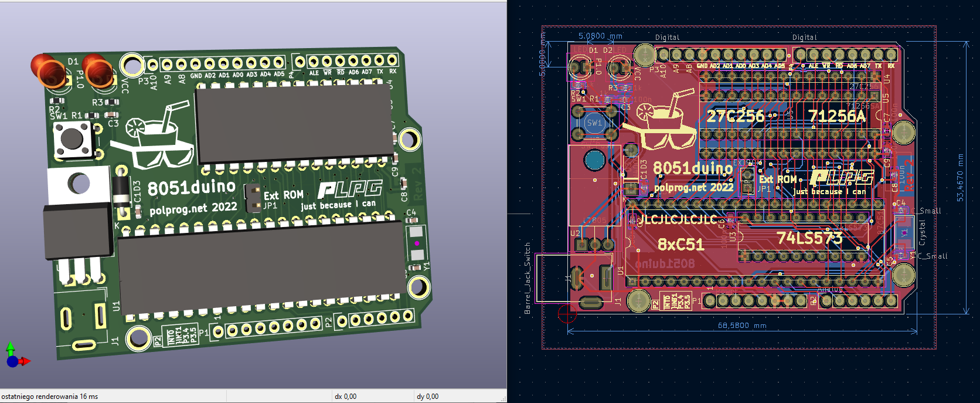The height and width of the screenshot is (403, 980).
Task: Click "just because I can" text in 3D viewer
Action: click(338, 205)
